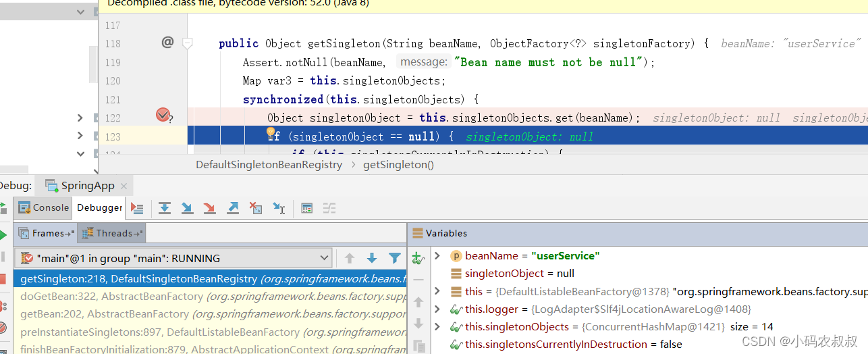Expand the this.singletonObjects variable

pyautogui.click(x=437, y=326)
